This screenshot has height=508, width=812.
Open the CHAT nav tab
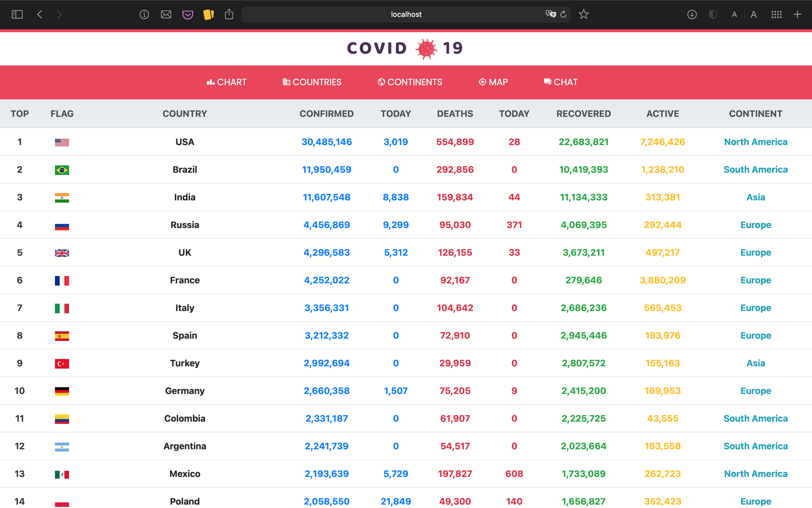pyautogui.click(x=561, y=82)
